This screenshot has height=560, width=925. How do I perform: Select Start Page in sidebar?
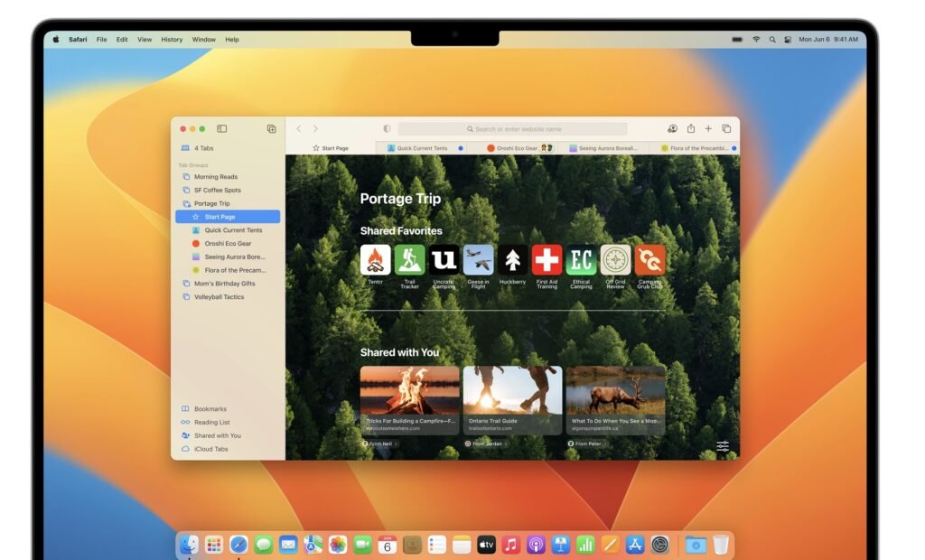coord(228,217)
